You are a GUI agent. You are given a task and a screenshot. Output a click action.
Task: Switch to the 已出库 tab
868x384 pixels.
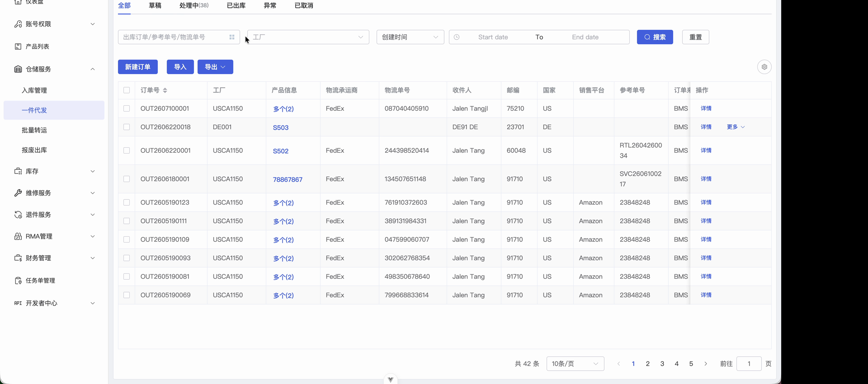[236, 5]
